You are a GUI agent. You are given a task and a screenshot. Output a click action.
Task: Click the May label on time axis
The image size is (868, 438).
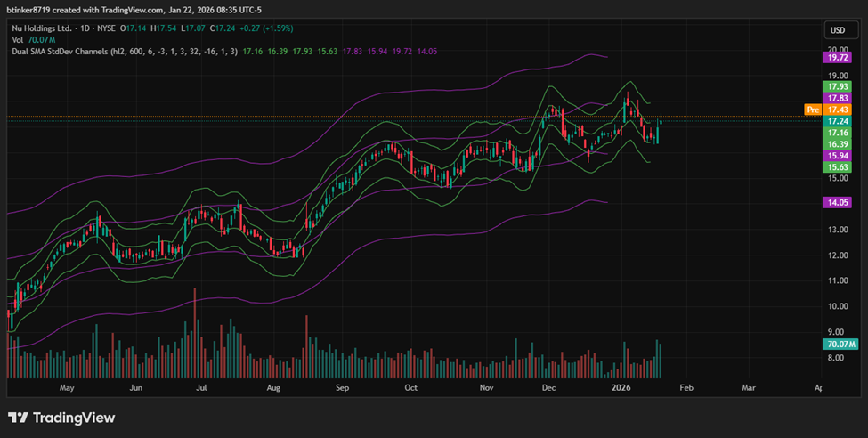(66, 388)
